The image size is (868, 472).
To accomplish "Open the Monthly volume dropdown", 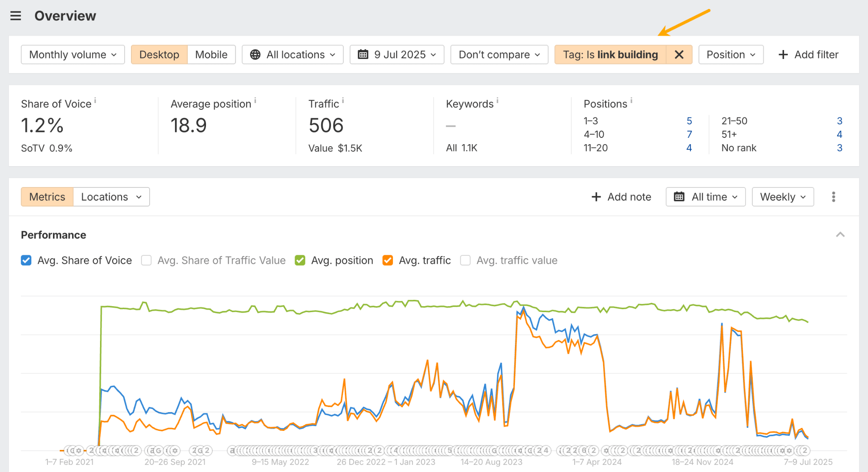I will [x=72, y=55].
